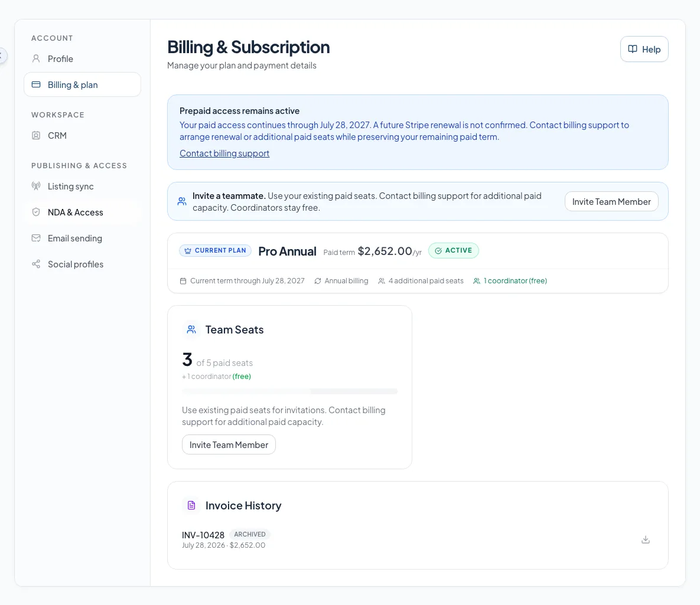700x605 pixels.
Task: Click the shield icon beside NDA & Access
Action: pos(36,212)
